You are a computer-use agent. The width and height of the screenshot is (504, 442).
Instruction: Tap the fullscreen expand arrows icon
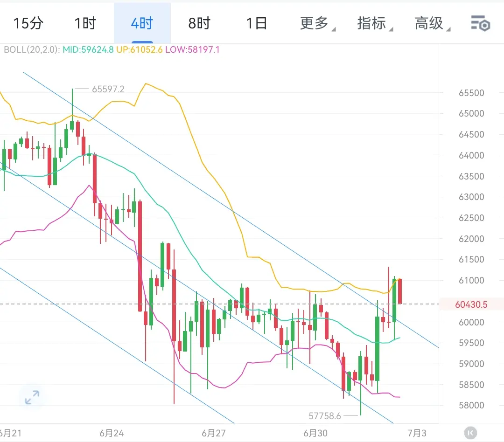(x=32, y=397)
